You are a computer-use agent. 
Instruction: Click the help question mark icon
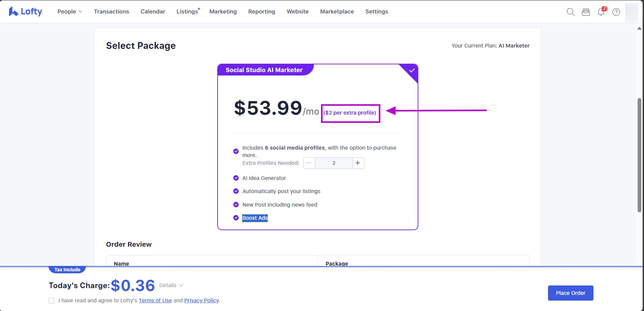tap(616, 12)
